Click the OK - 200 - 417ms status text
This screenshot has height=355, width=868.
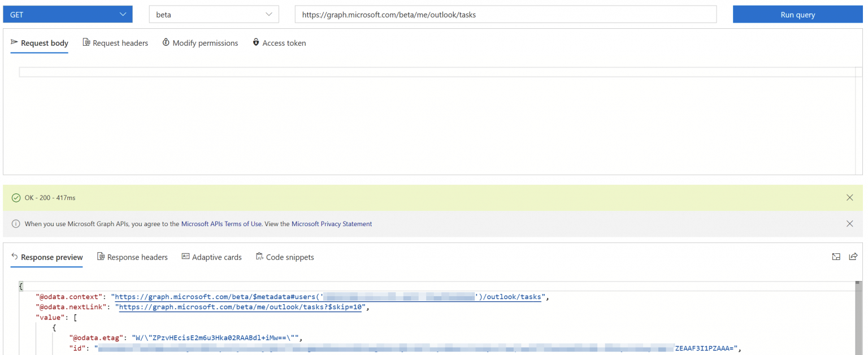tap(50, 198)
